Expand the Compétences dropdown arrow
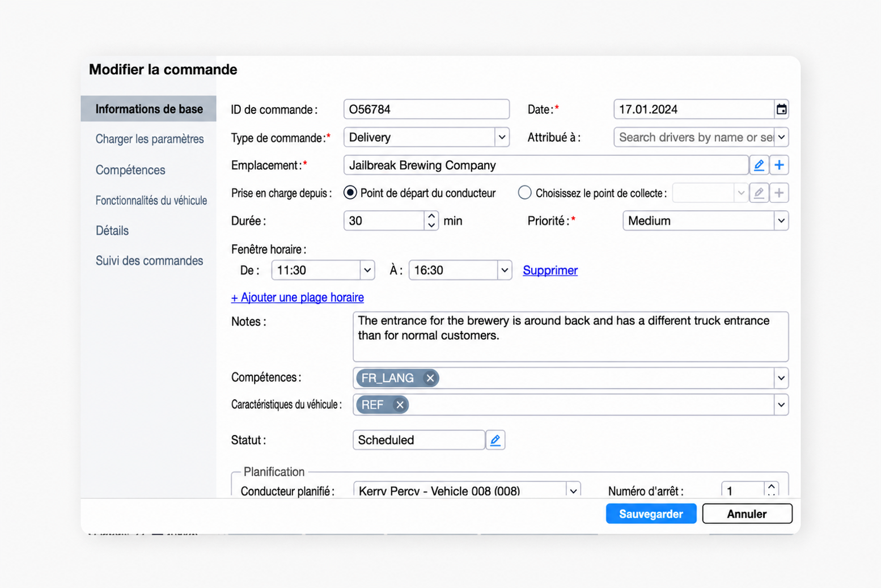This screenshot has height=588, width=881. coord(781,378)
